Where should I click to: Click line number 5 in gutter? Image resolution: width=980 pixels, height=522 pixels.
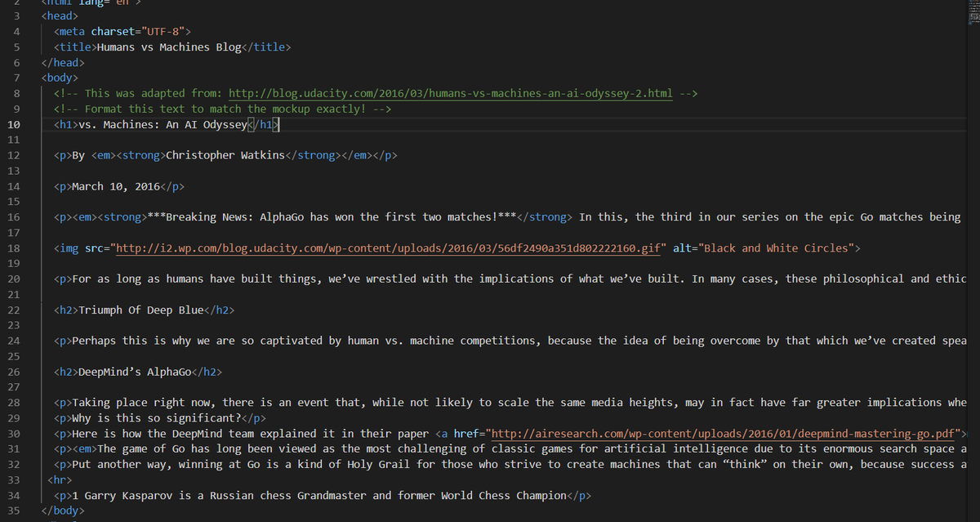pos(17,47)
